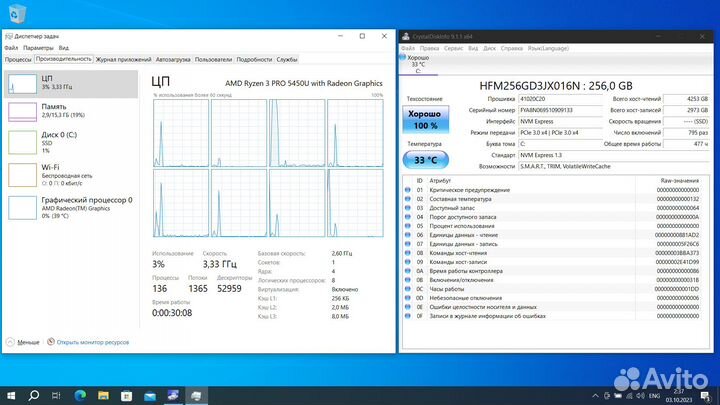
Task: Click the 33 °C temperature button
Action: 425,160
